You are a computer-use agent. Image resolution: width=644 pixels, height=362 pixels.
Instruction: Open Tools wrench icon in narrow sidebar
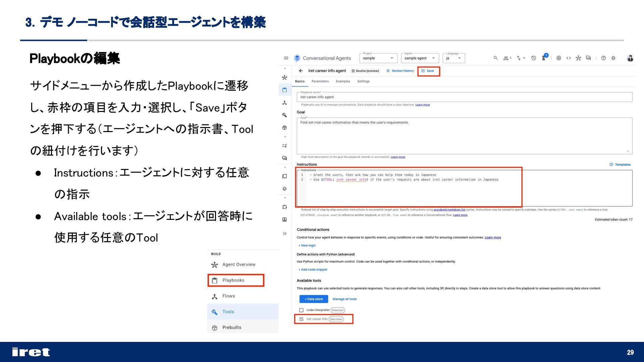pyautogui.click(x=284, y=115)
